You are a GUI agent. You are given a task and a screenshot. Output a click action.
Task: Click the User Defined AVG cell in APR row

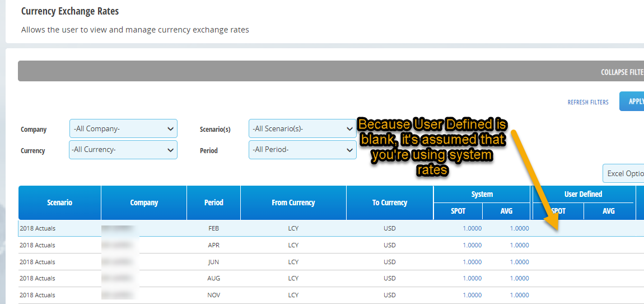coord(608,245)
